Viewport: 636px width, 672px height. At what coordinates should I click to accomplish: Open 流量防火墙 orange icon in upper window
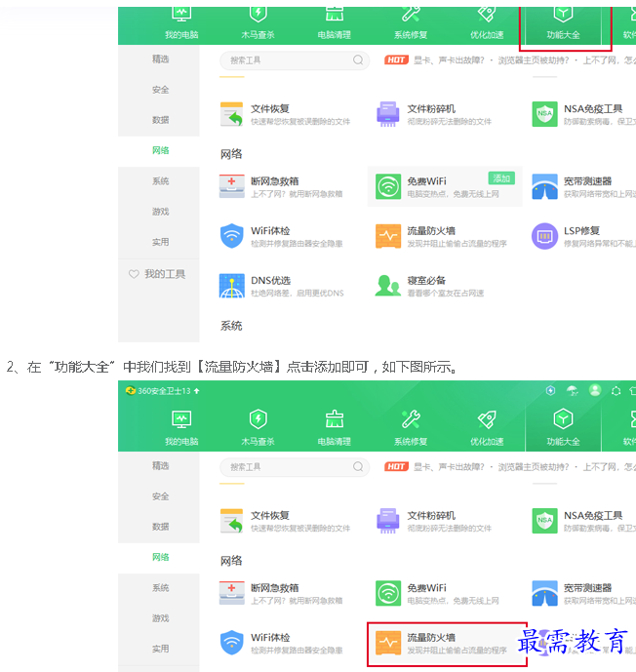388,236
